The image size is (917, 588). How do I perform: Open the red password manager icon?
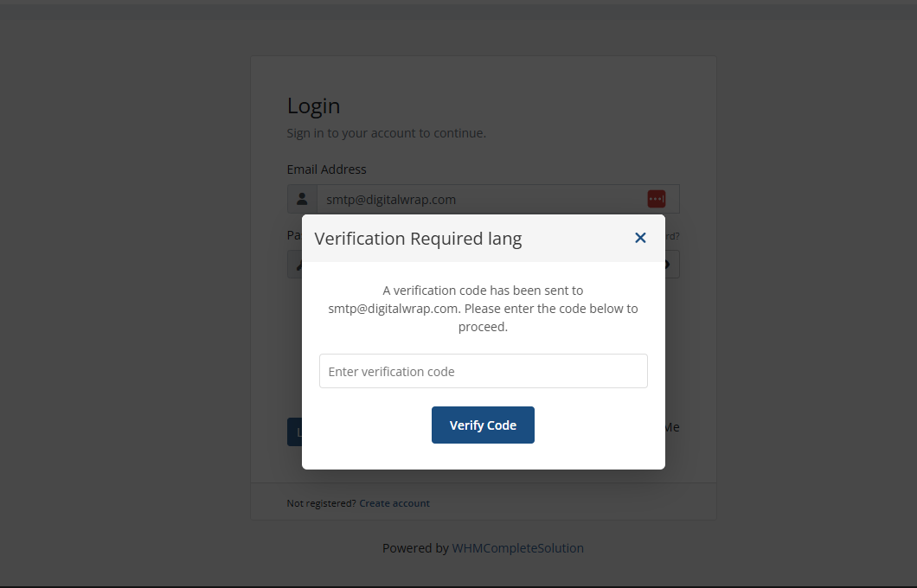click(x=656, y=199)
